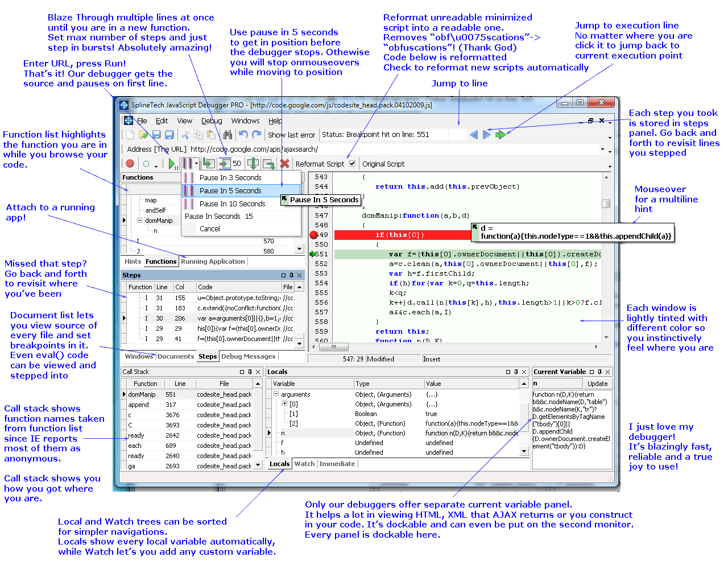The image size is (728, 582).
Task: Click the Original Script button
Action: [x=383, y=164]
